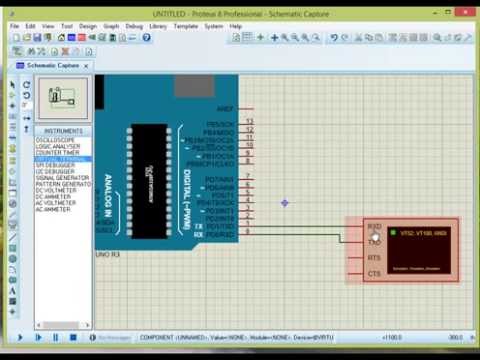The width and height of the screenshot is (480, 360).
Task: Go to the Home page icon
Action: (61, 37)
